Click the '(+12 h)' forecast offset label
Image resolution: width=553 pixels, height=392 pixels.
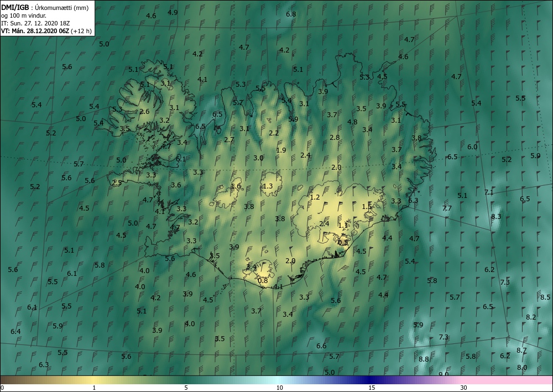click(x=81, y=31)
